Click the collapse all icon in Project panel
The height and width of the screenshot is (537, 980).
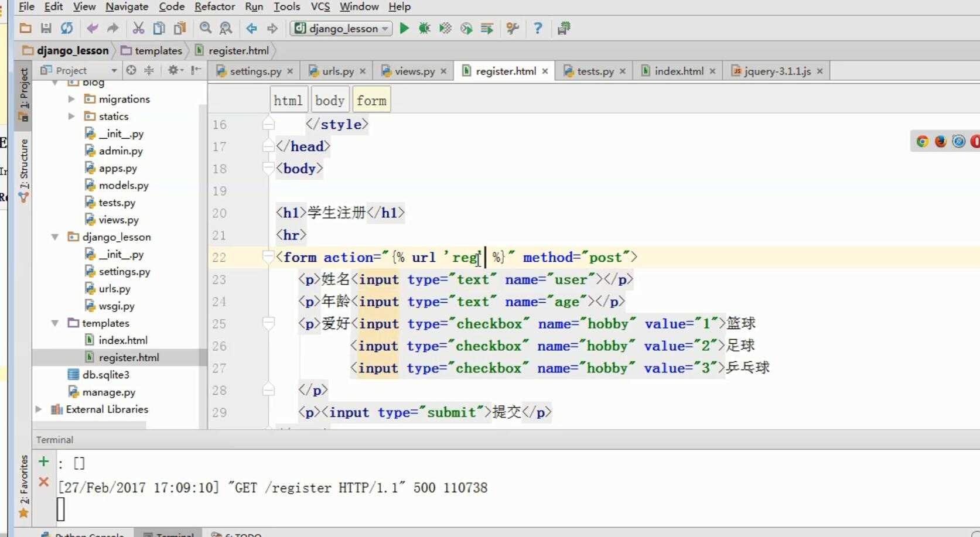click(x=149, y=70)
